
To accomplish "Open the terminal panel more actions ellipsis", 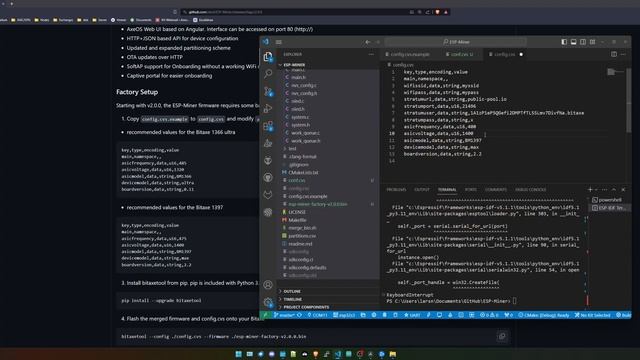I will point(604,189).
